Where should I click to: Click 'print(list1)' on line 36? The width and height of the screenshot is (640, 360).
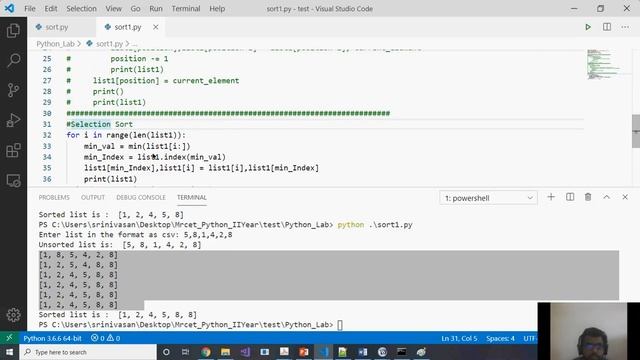click(x=110, y=179)
